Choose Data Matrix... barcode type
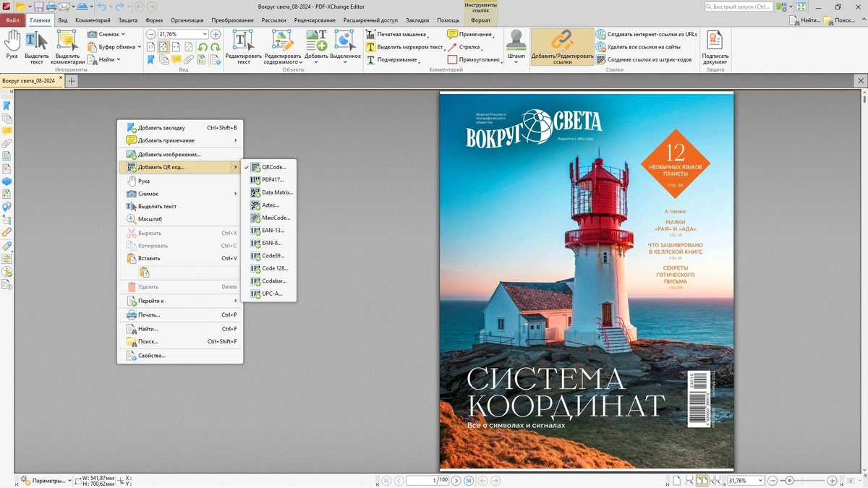This screenshot has width=868, height=488. click(268, 192)
